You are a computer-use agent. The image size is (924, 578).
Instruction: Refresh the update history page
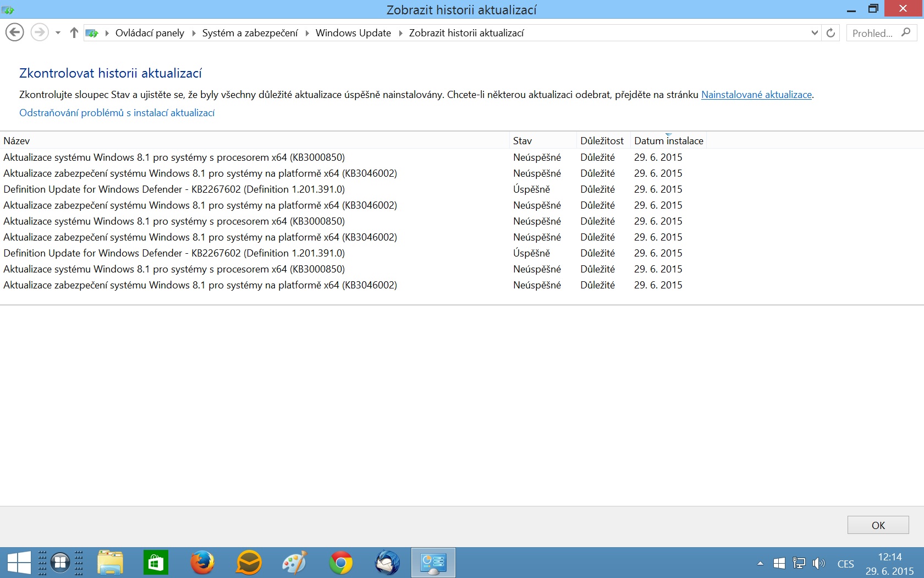(831, 33)
